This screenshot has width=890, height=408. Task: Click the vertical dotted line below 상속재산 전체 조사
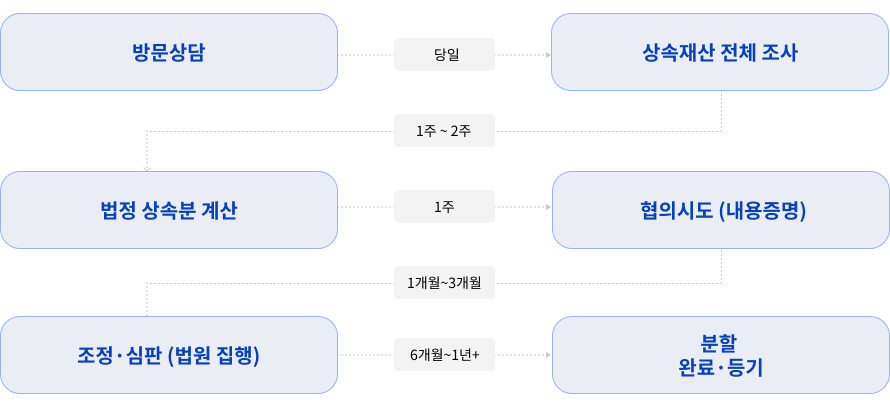pos(721,110)
